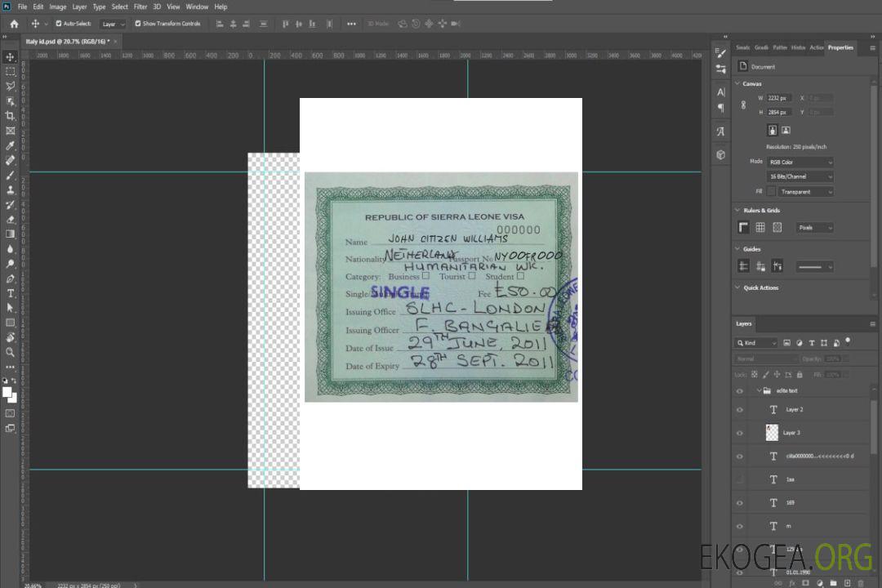Select the Eyedropper tool
Screen dimensions: 882x588
click(11, 145)
